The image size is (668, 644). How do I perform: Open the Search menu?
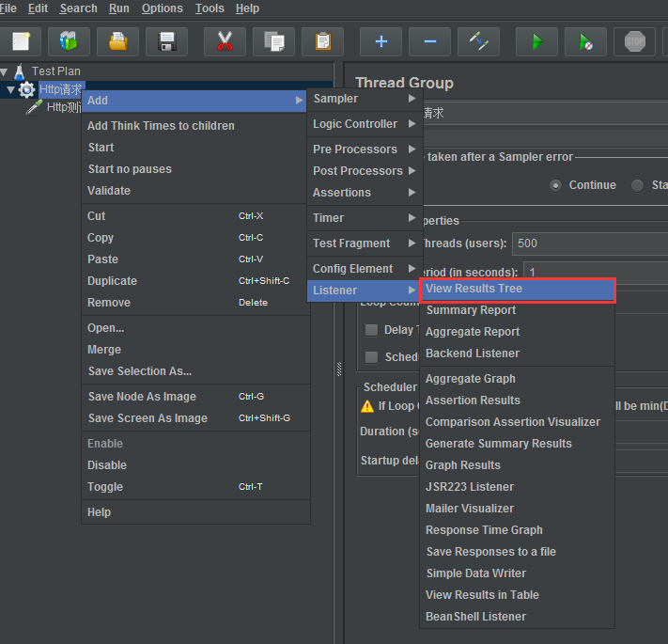tap(78, 8)
